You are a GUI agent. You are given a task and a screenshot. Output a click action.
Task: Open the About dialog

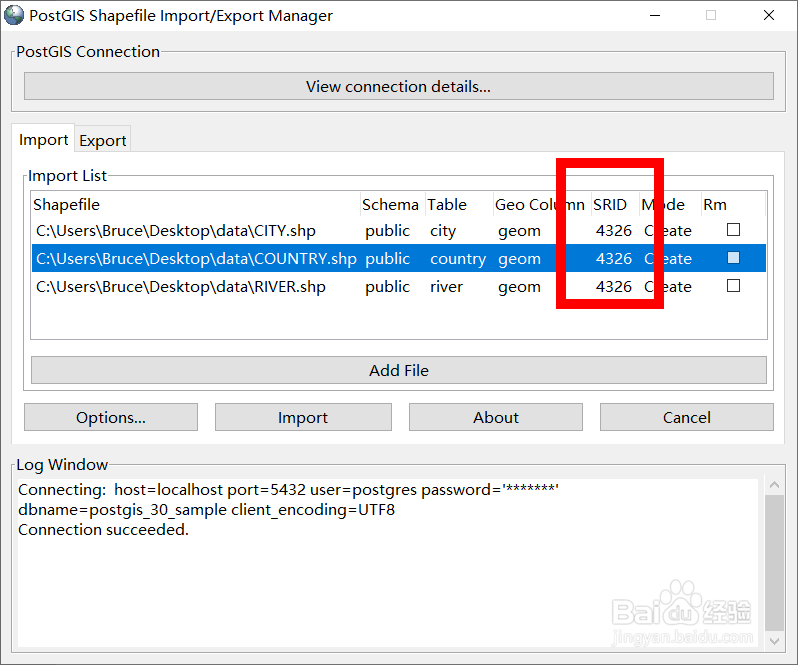pyautogui.click(x=496, y=417)
